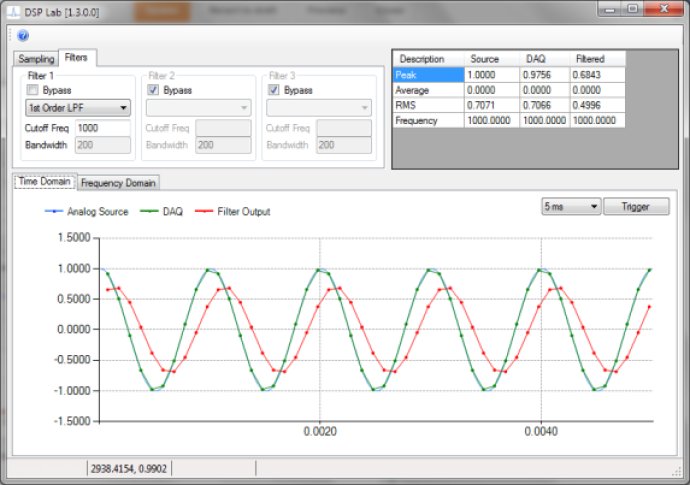Open Filter 2 type dropdown

pyautogui.click(x=198, y=107)
